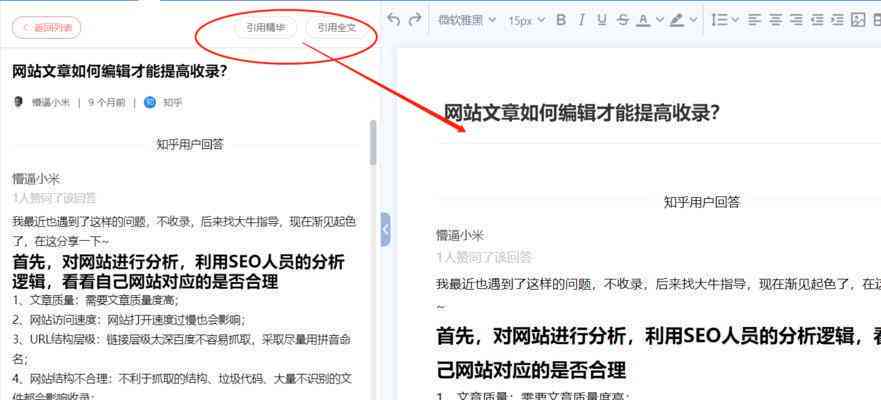
Task: Toggle italic formatting
Action: click(x=582, y=20)
